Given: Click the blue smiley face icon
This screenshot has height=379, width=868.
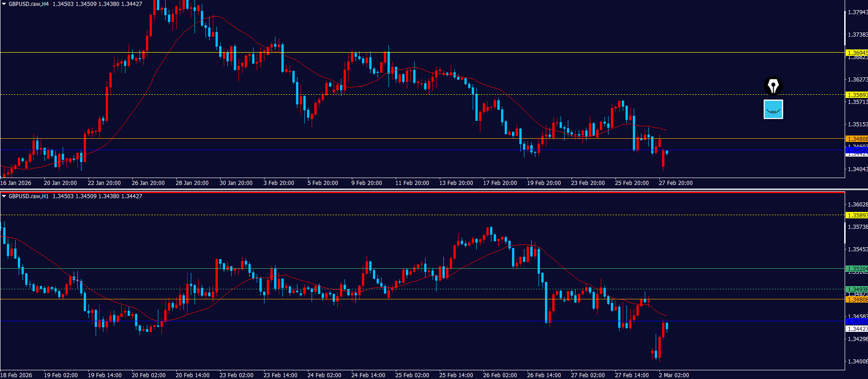Looking at the screenshot, I should point(773,109).
